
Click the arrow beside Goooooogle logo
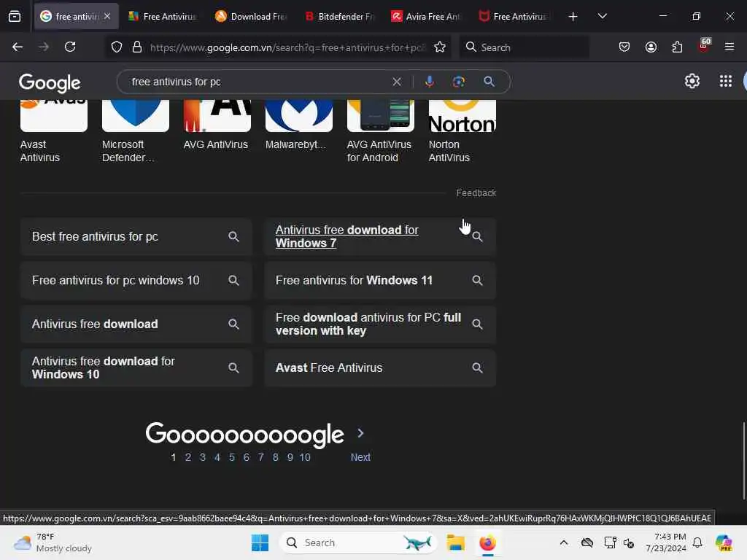click(x=360, y=433)
